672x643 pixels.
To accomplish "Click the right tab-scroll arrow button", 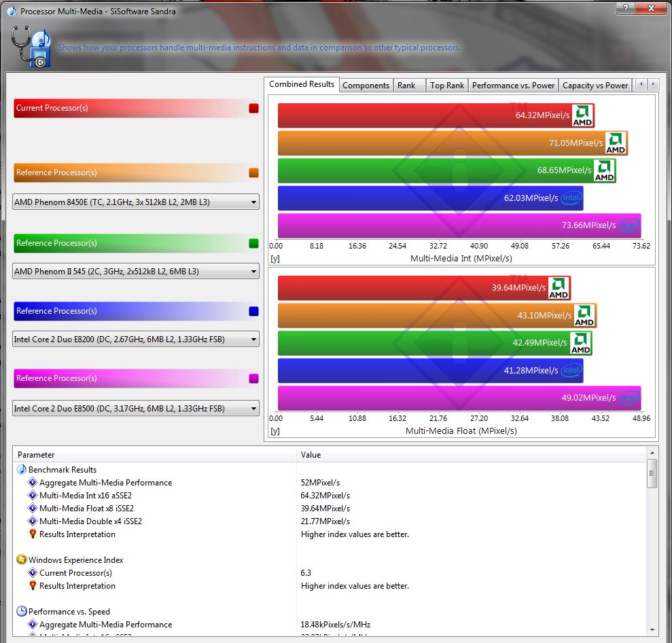I will click(x=653, y=84).
